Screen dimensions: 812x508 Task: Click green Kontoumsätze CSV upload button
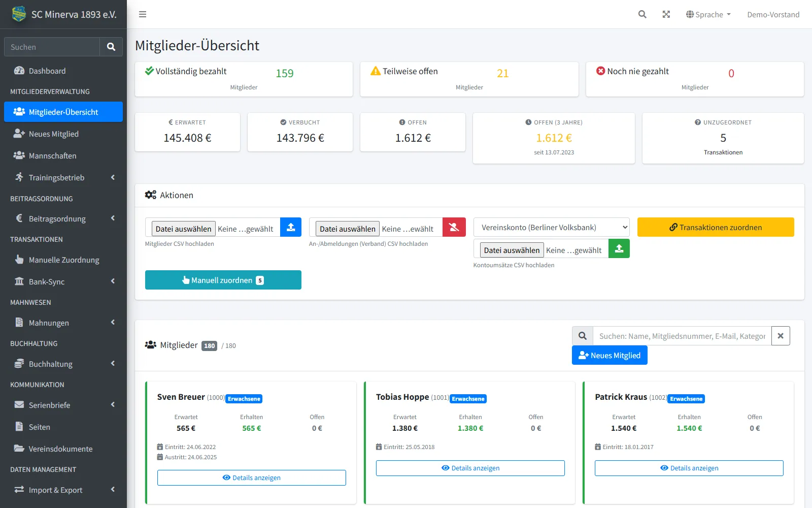pyautogui.click(x=619, y=248)
